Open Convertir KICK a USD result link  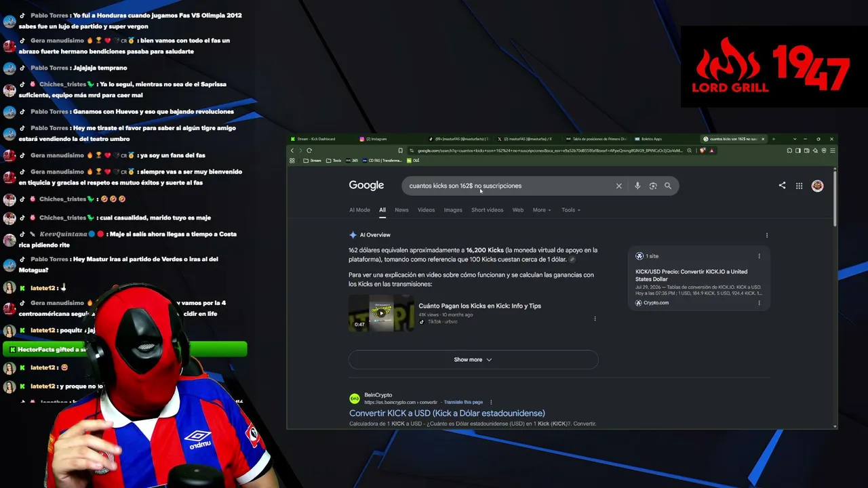tap(447, 413)
